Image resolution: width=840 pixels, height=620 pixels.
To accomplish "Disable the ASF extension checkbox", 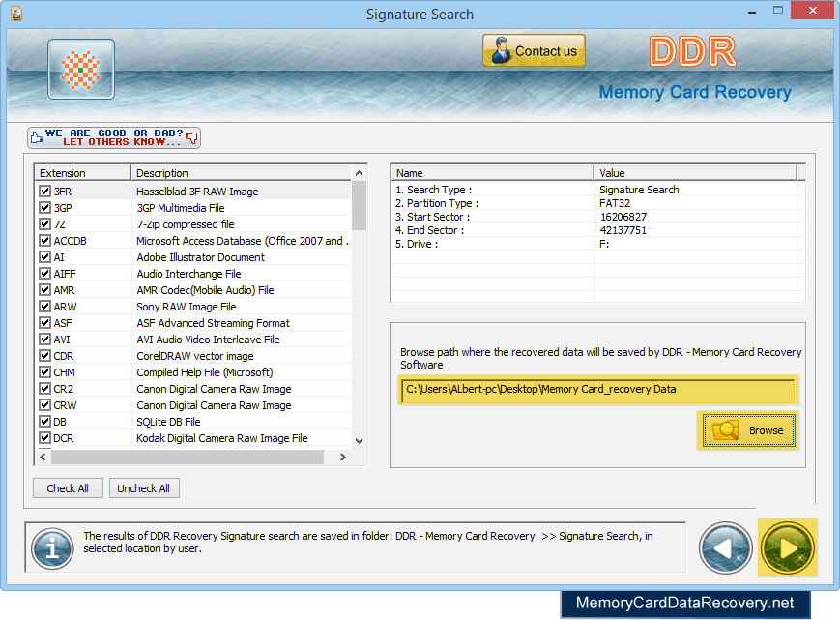I will 45,323.
